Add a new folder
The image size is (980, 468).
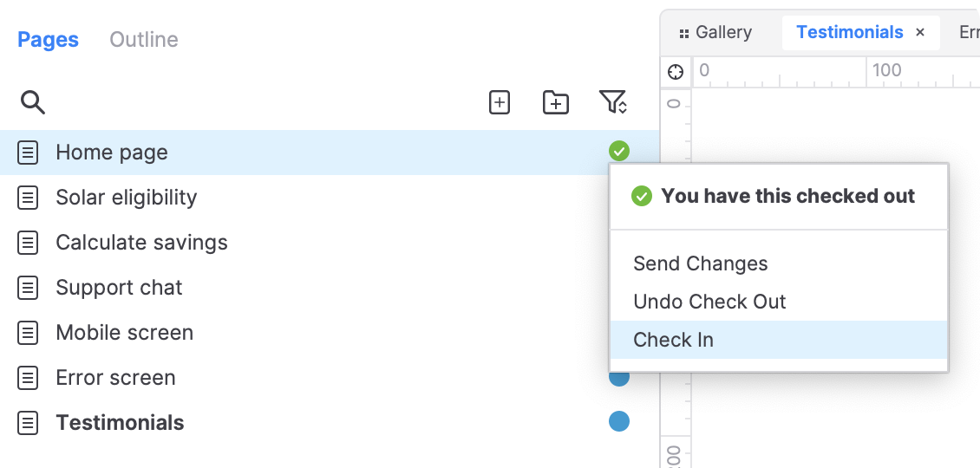tap(555, 102)
